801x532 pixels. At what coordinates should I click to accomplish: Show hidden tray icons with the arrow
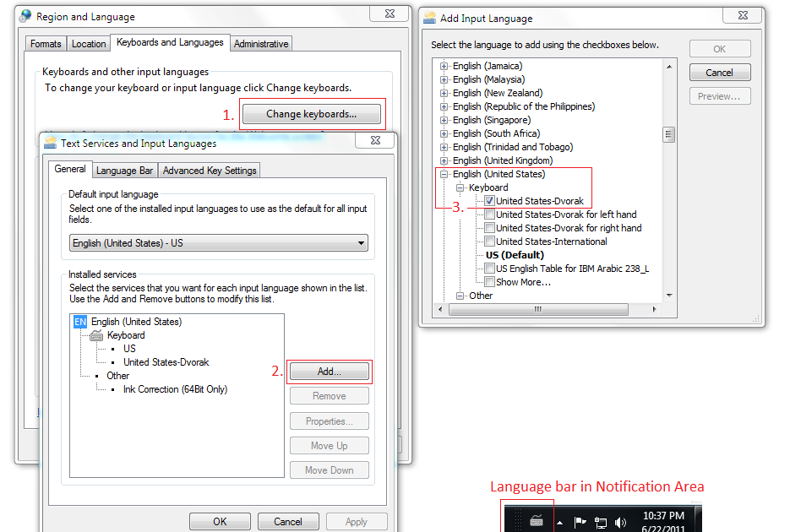(559, 521)
